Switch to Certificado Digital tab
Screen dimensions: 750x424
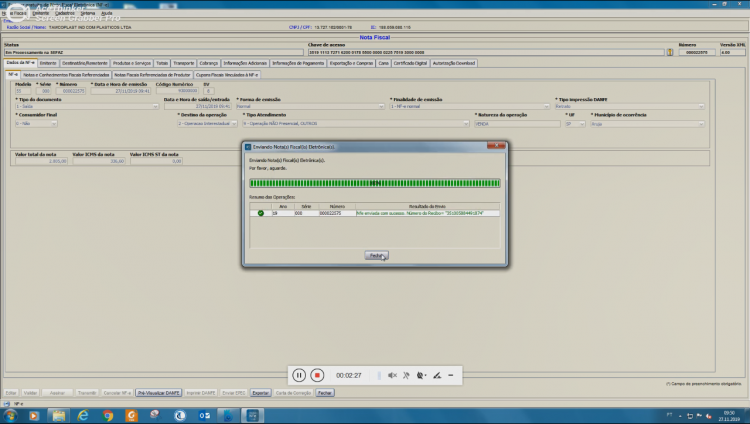410,63
